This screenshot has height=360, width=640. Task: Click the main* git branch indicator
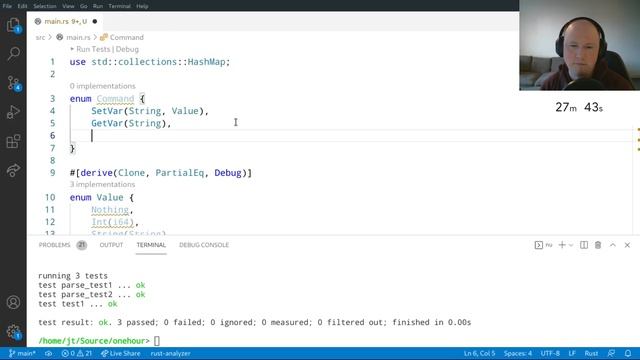pos(22,353)
